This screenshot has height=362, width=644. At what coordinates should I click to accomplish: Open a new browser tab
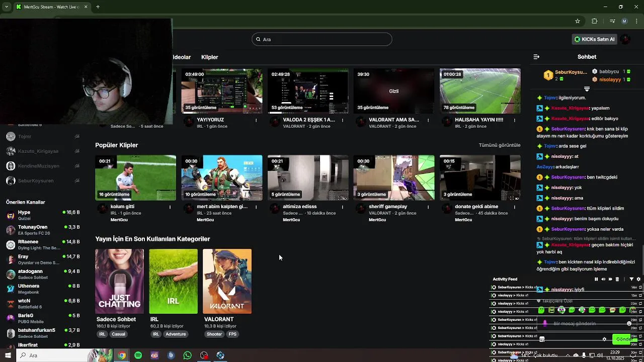pos(98,7)
